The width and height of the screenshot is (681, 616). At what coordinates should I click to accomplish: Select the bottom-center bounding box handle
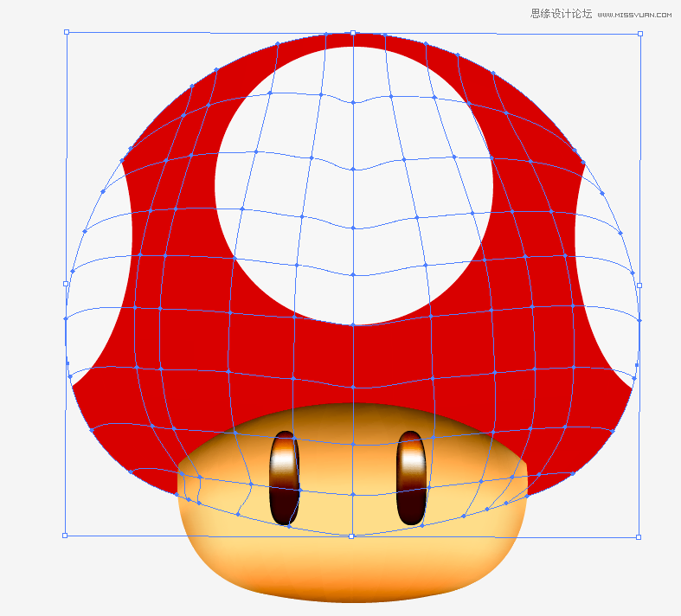pyautogui.click(x=351, y=536)
